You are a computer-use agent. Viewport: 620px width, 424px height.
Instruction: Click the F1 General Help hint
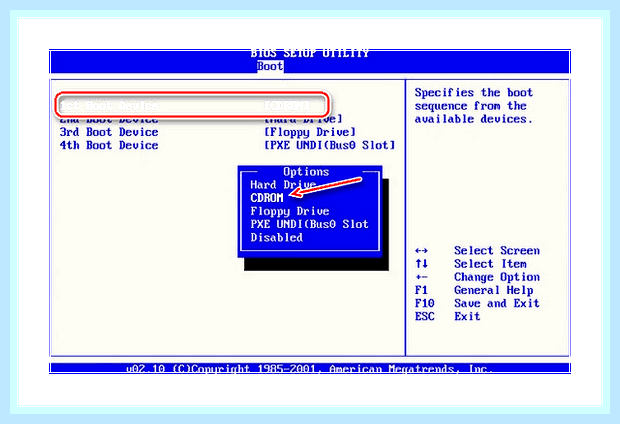(474, 290)
